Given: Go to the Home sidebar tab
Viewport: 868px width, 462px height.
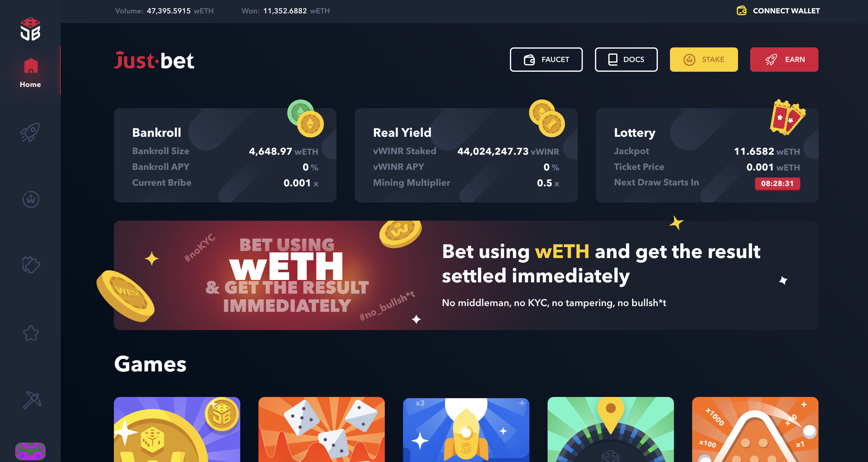Looking at the screenshot, I should (x=30, y=73).
